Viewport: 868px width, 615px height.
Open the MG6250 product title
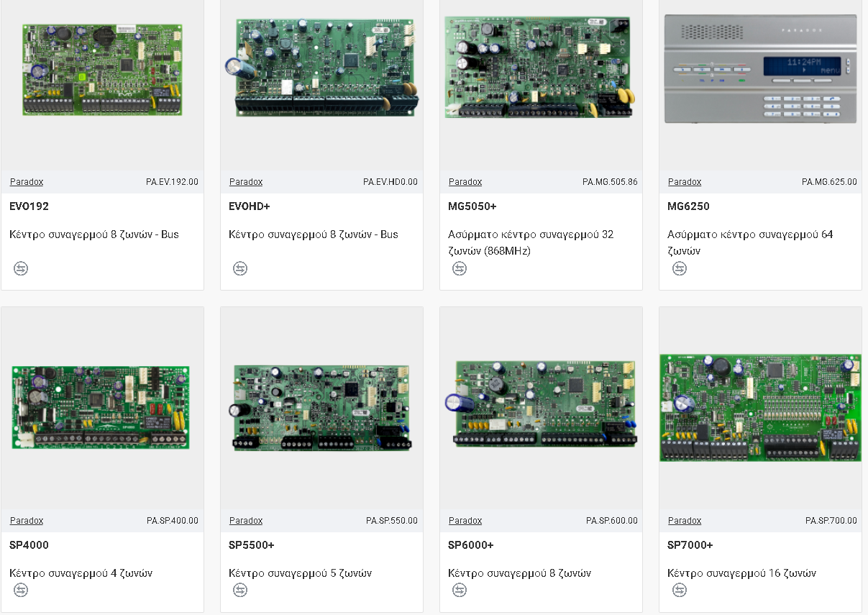(688, 206)
